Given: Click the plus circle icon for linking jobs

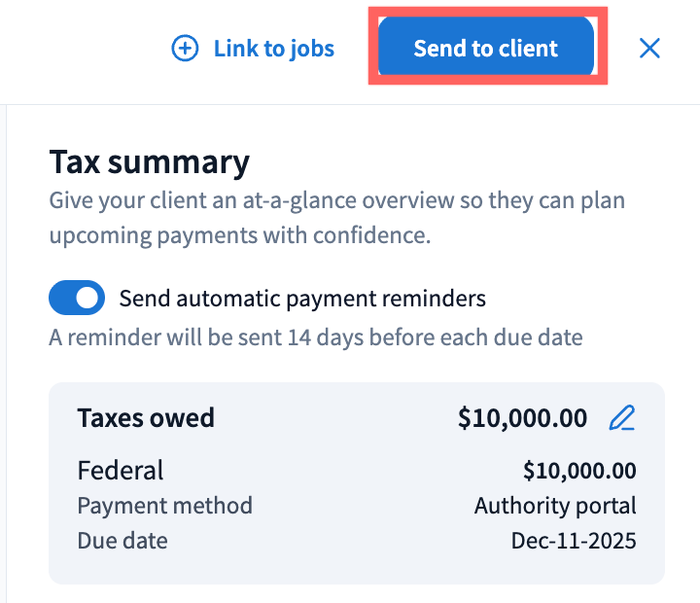Looking at the screenshot, I should pyautogui.click(x=185, y=49).
